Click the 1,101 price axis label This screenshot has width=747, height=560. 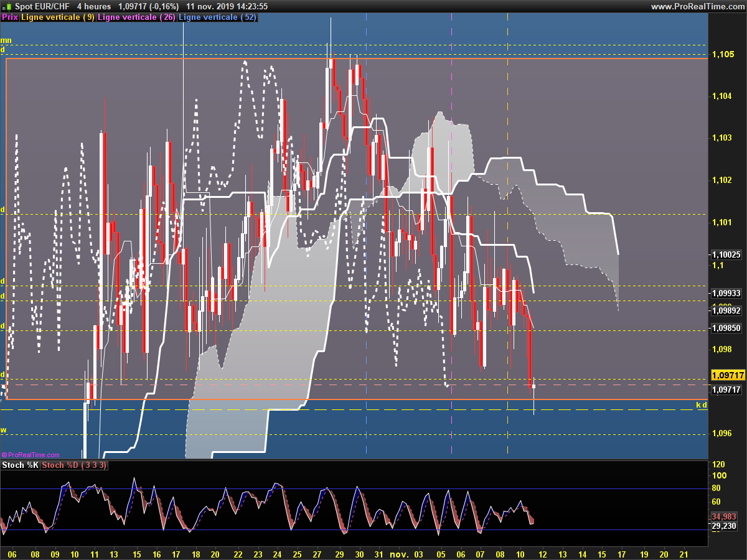tap(723, 222)
